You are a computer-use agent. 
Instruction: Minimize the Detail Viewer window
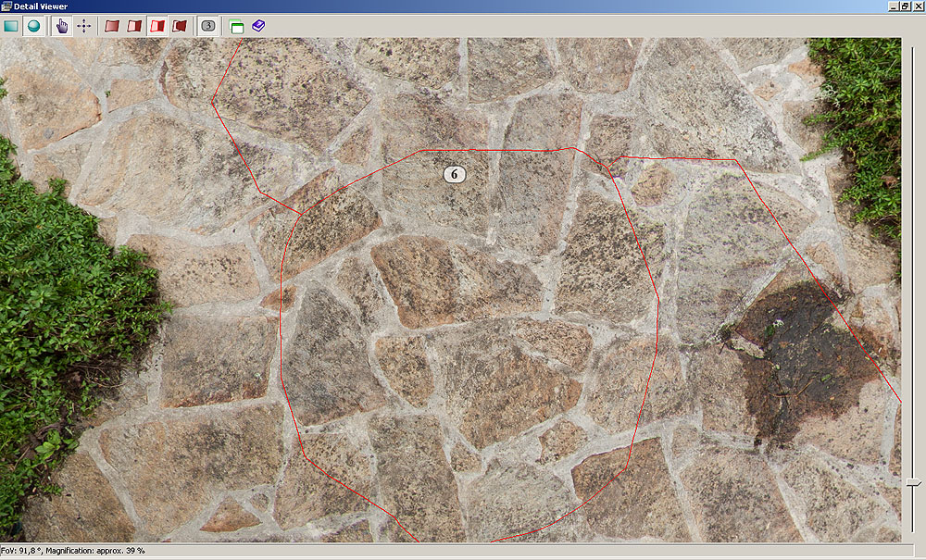click(x=894, y=6)
